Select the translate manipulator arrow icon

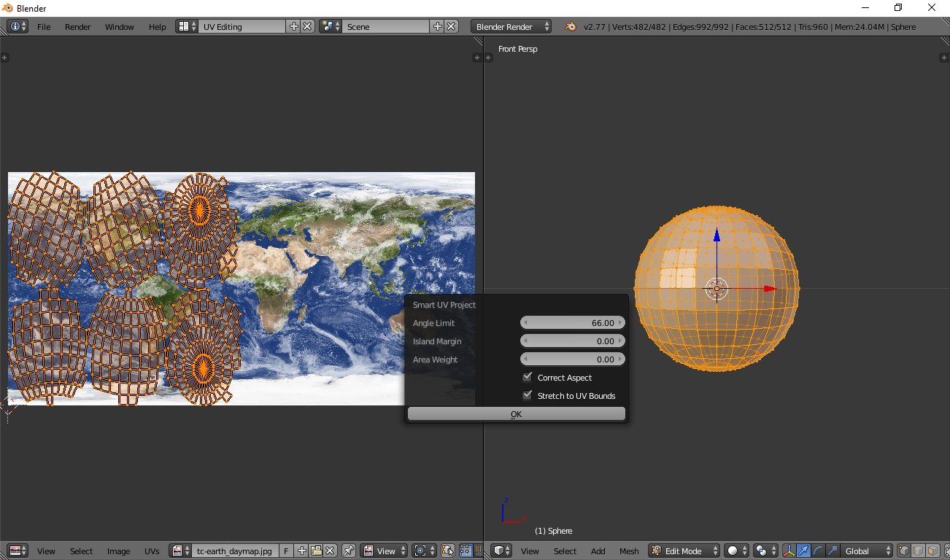803,551
